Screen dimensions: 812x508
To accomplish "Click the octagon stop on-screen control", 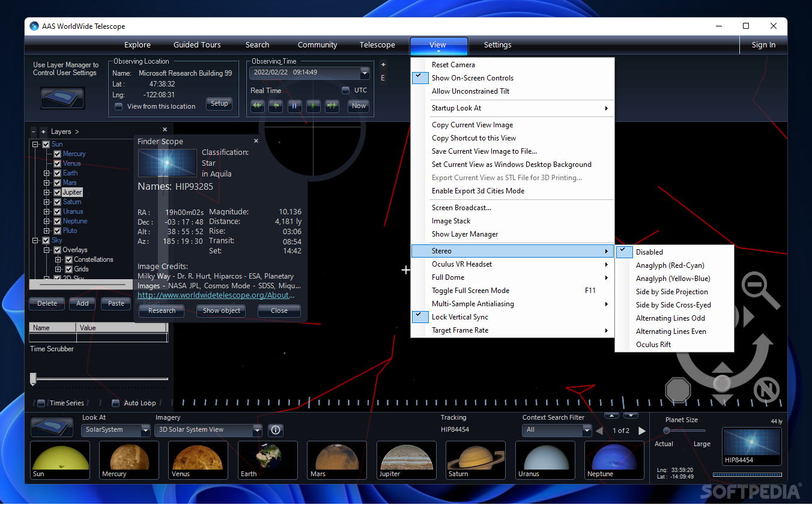I will [678, 390].
